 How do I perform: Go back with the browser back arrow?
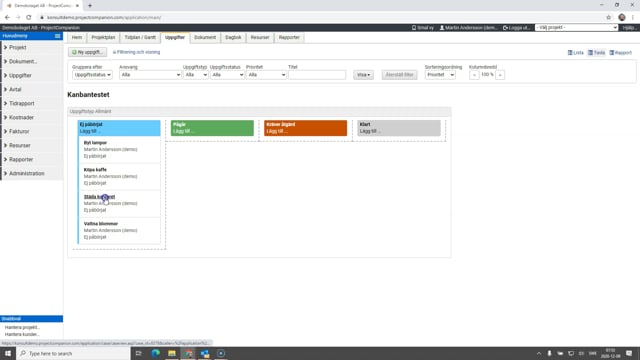7,17
